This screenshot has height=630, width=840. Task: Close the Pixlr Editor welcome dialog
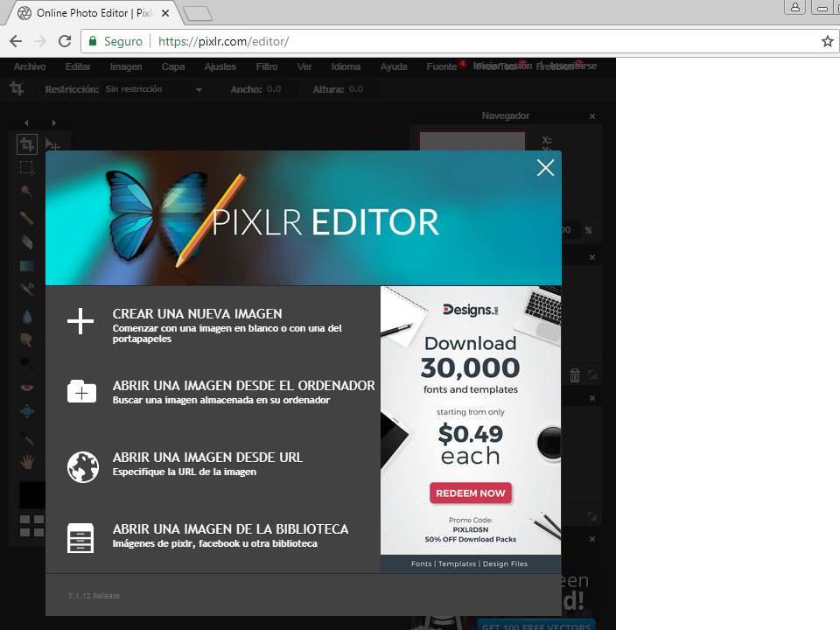545,168
